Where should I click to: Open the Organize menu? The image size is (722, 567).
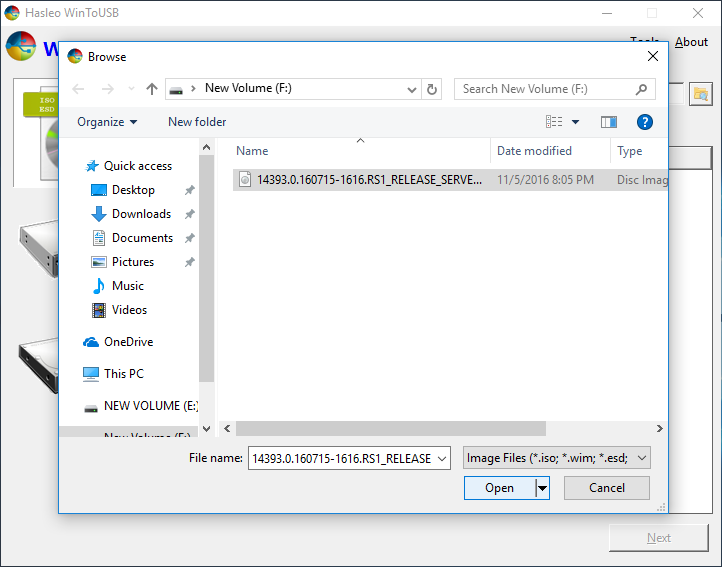pyautogui.click(x=107, y=122)
